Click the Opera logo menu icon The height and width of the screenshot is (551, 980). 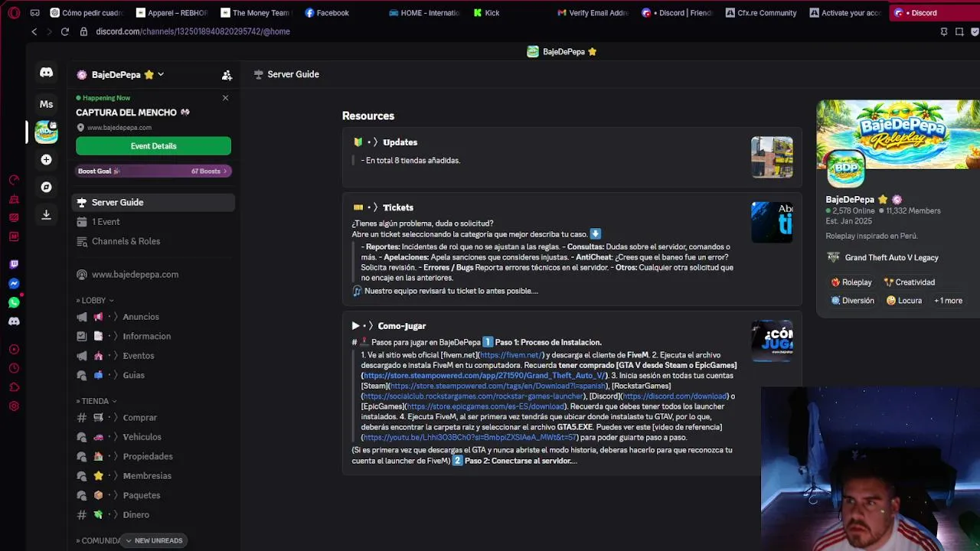point(14,12)
